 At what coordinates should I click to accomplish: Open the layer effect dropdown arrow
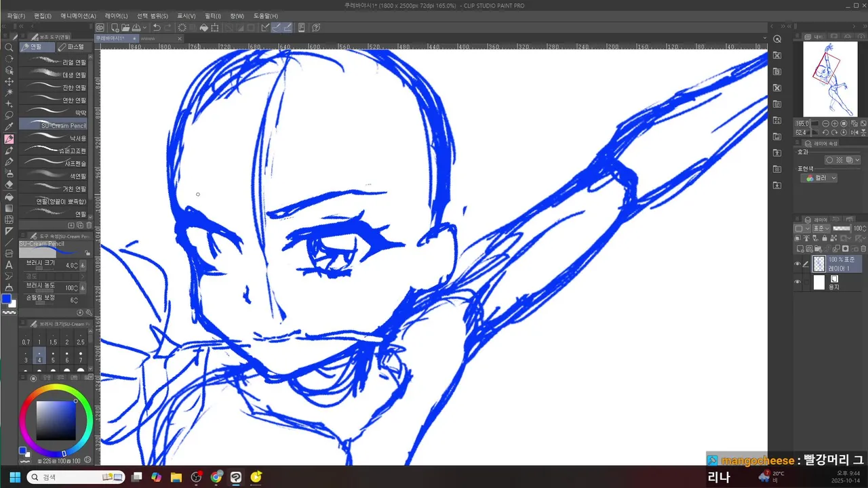(858, 160)
